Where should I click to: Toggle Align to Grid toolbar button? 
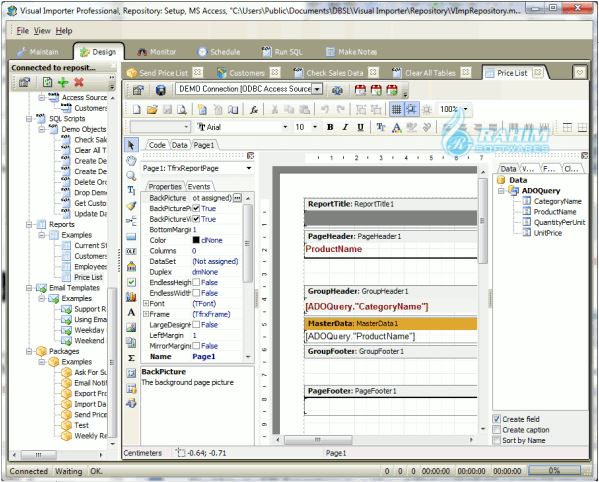point(411,110)
